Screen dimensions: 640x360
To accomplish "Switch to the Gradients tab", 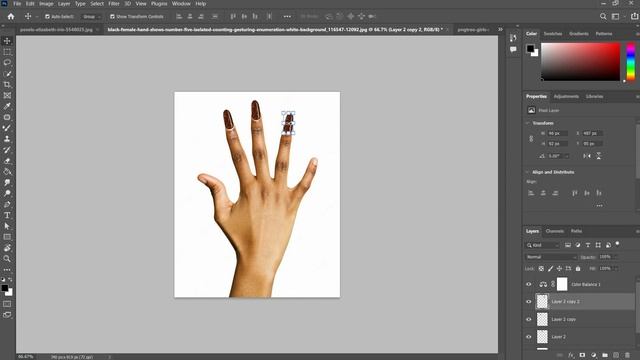I will (579, 33).
